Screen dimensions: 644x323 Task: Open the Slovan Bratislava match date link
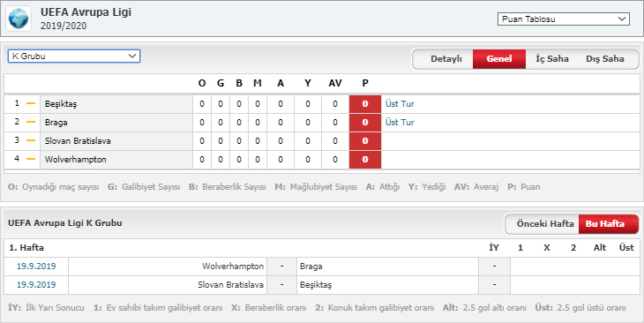click(36, 285)
